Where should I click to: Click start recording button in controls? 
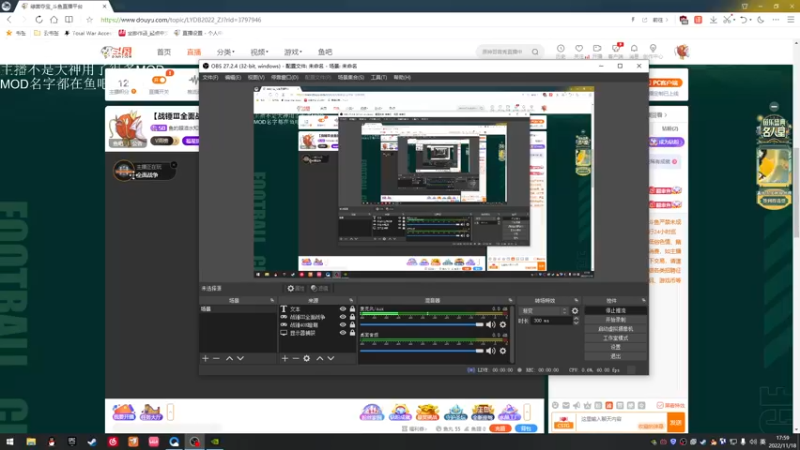pos(615,320)
